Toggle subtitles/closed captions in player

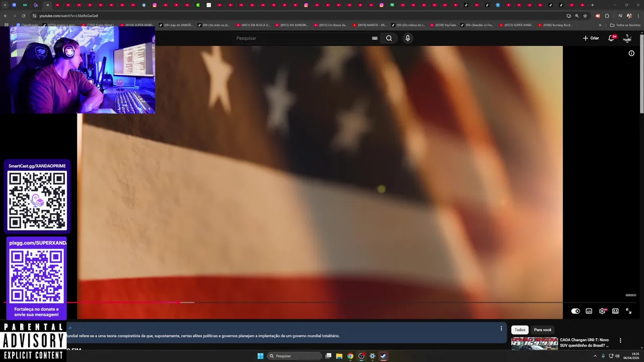(x=589, y=311)
